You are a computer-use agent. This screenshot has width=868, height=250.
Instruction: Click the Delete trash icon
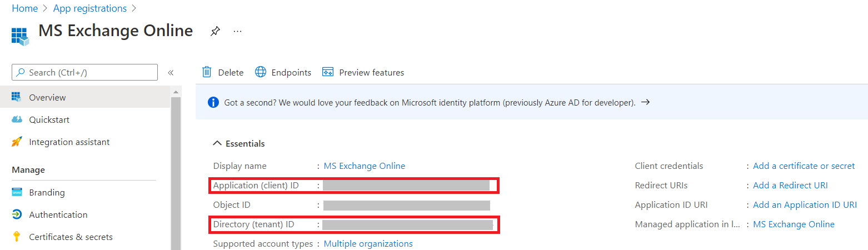tap(207, 72)
